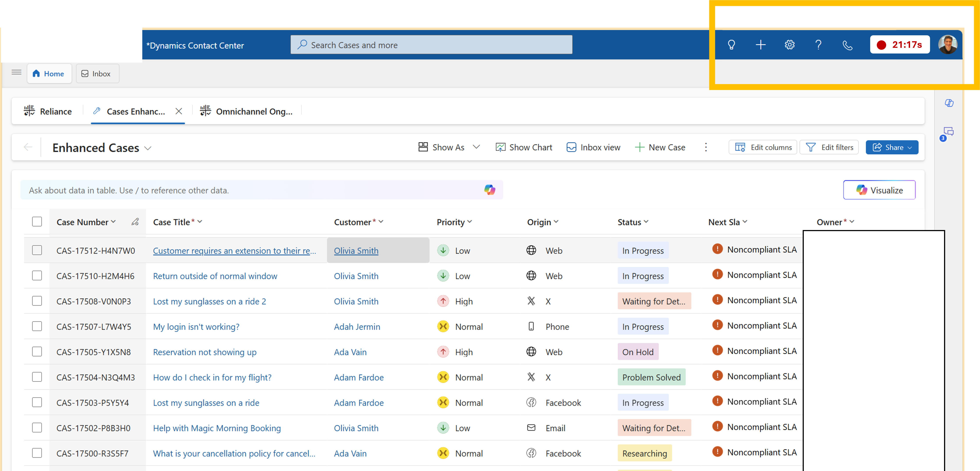The width and height of the screenshot is (980, 471).
Task: Click the Search Cases and more field
Action: 431,45
